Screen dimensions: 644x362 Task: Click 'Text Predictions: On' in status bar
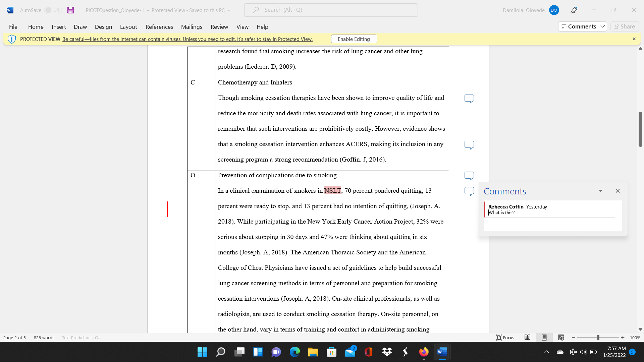click(81, 338)
